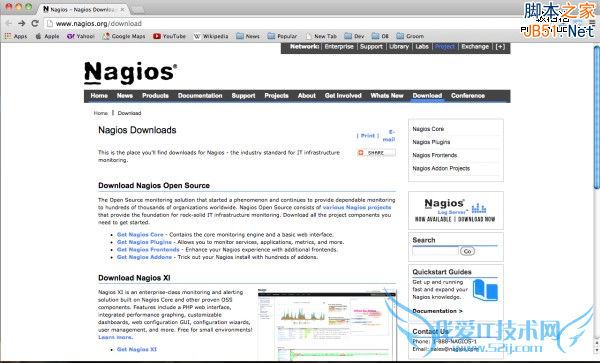The height and width of the screenshot is (363, 600).
Task: Click the Get Nagios XI link
Action: 137,349
